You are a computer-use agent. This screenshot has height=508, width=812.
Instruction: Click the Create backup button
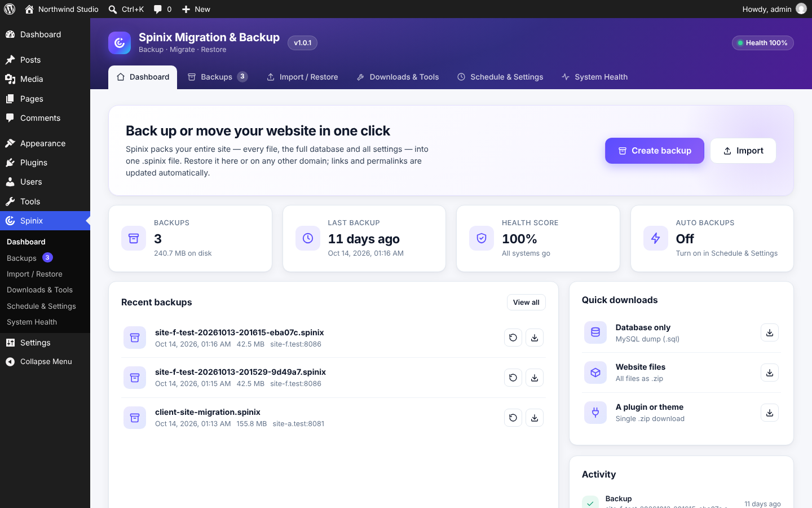point(655,151)
